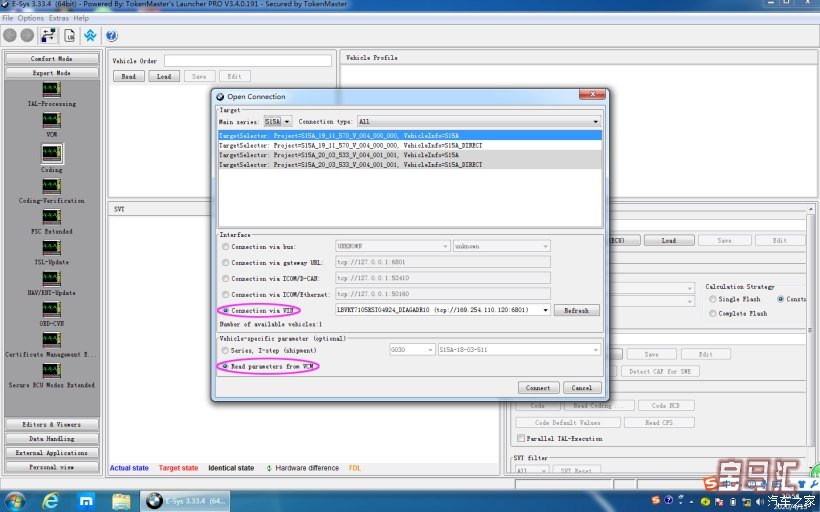Click the Connect button
The height and width of the screenshot is (512, 820).
pos(538,388)
